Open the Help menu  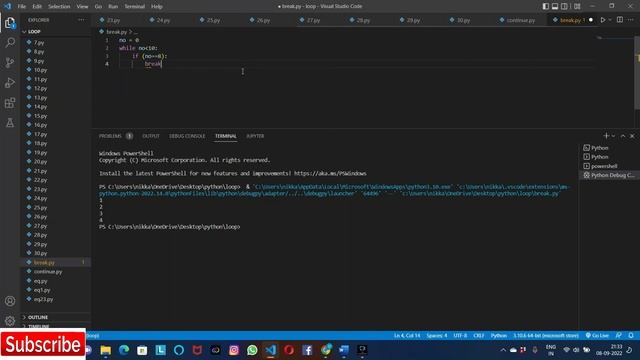157,7
